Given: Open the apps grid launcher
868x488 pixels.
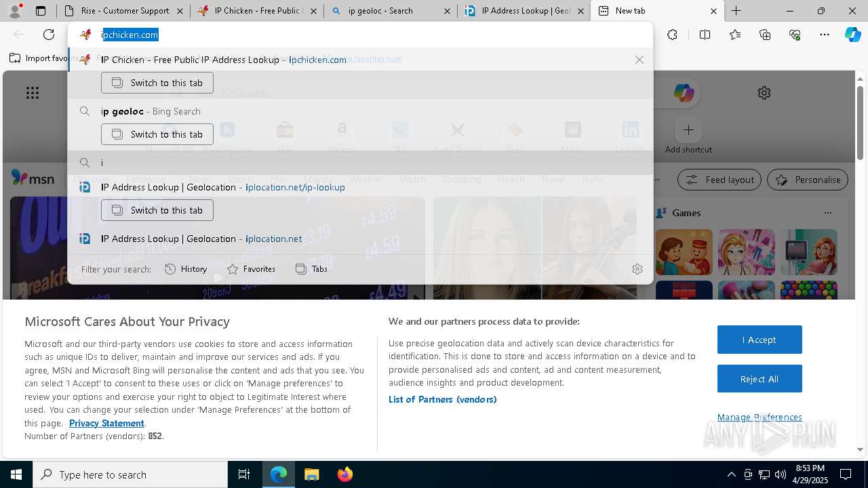Looking at the screenshot, I should coord(33,93).
